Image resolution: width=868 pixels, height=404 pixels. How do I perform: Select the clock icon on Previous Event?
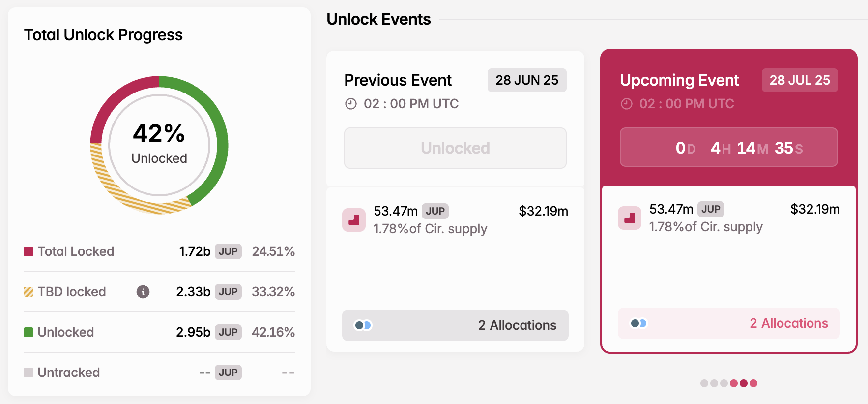[x=350, y=104]
